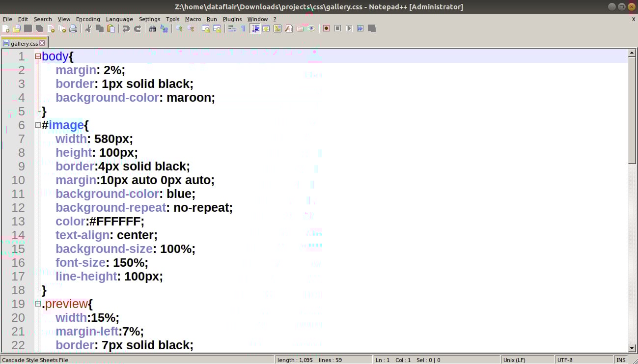Toggle file monitoring with the eye icon
The width and height of the screenshot is (638, 364).
click(311, 28)
